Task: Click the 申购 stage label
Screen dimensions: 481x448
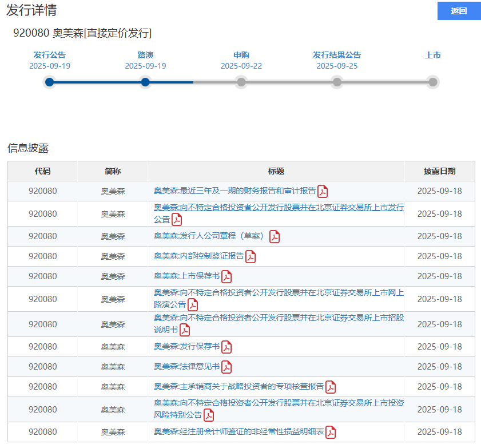Action: pyautogui.click(x=241, y=55)
